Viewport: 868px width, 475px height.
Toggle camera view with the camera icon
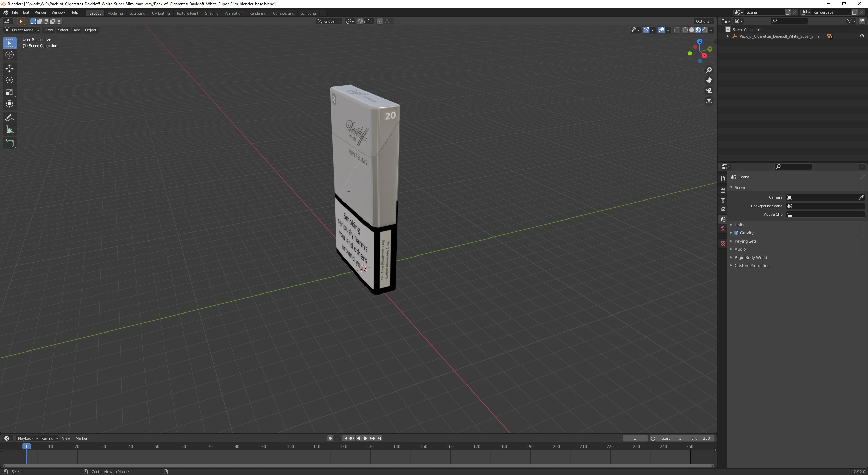coord(709,91)
